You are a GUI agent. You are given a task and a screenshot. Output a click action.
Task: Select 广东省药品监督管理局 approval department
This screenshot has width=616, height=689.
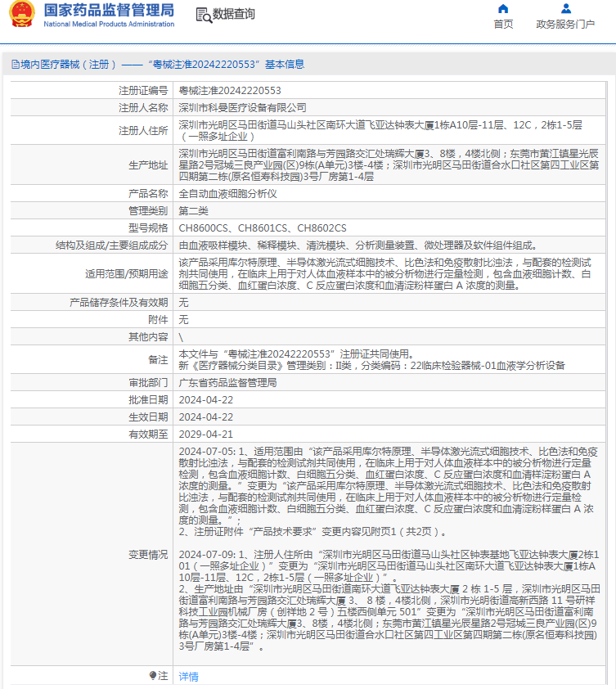227,383
